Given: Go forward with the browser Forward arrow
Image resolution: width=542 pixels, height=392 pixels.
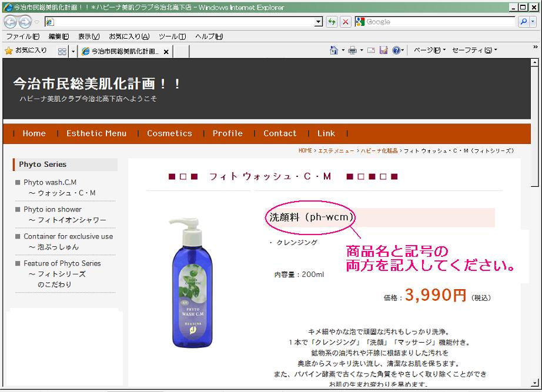Looking at the screenshot, I should (x=25, y=22).
